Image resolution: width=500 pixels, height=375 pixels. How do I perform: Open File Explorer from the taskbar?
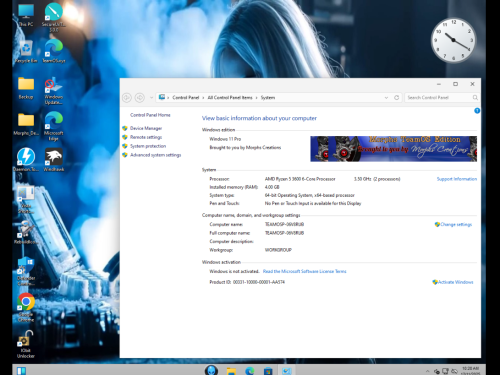coord(231,371)
